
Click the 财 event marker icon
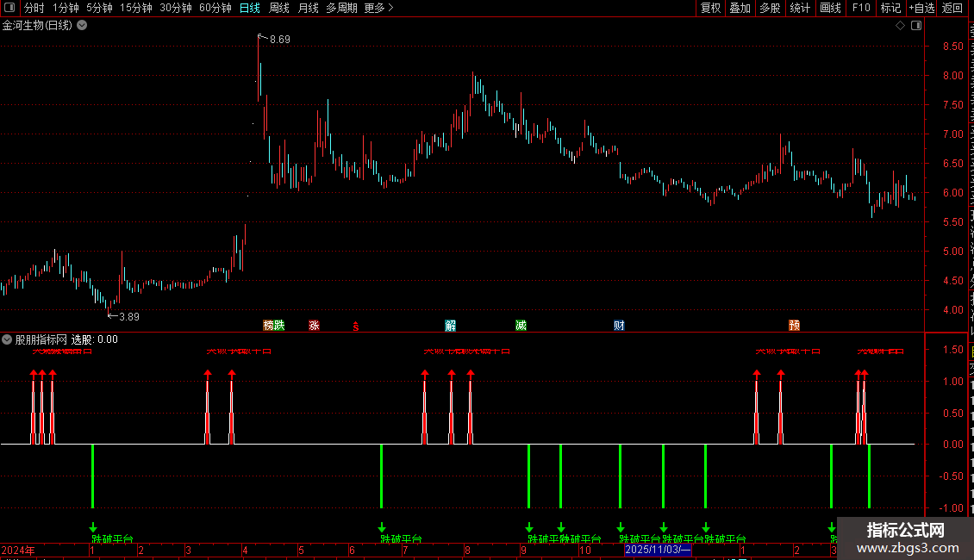pyautogui.click(x=619, y=326)
